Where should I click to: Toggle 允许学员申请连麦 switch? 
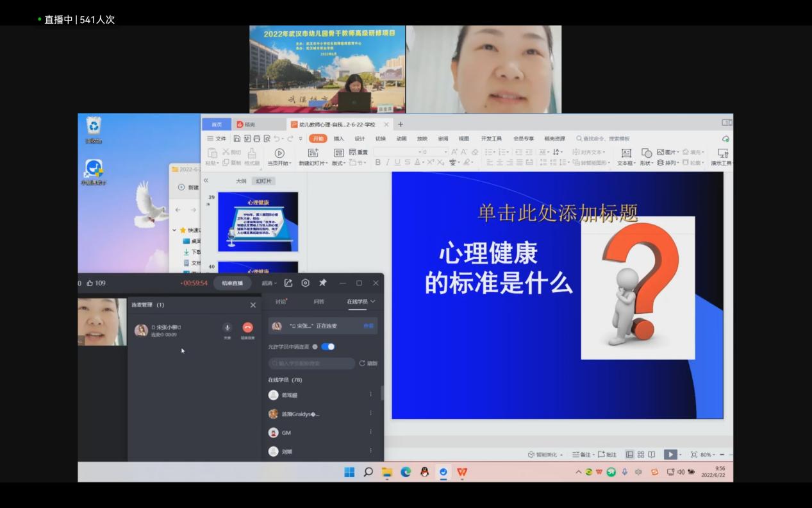click(328, 346)
